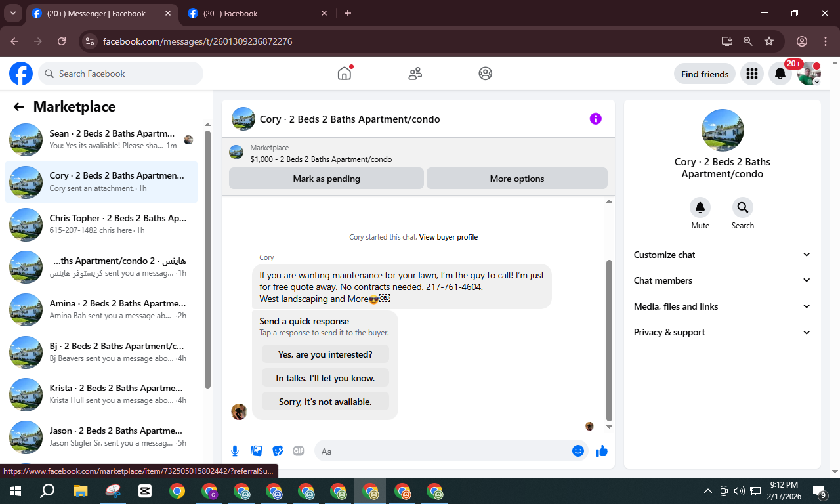Mute this chat with bell icon
This screenshot has width=840, height=504.
pos(700,207)
